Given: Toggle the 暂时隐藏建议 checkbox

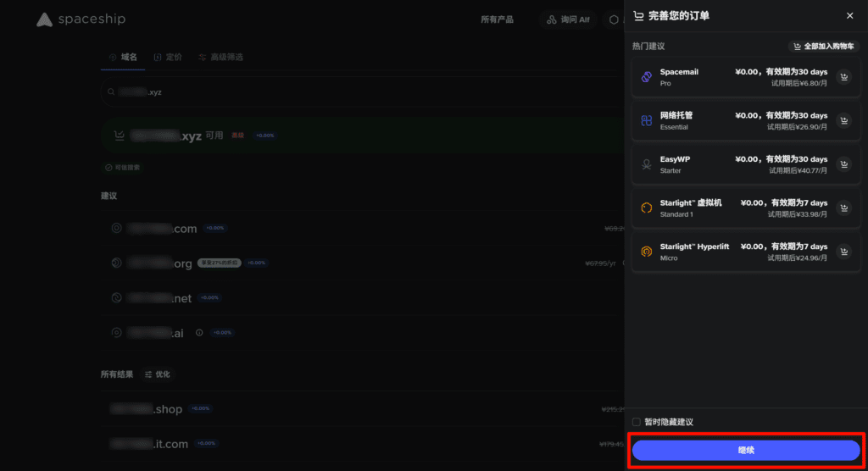Looking at the screenshot, I should (x=637, y=422).
